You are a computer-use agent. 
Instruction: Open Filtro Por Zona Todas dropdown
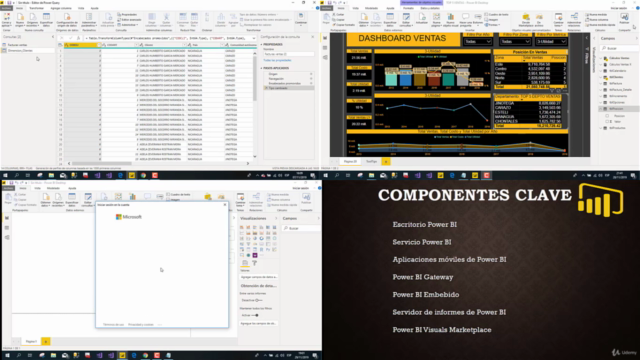pos(515,42)
